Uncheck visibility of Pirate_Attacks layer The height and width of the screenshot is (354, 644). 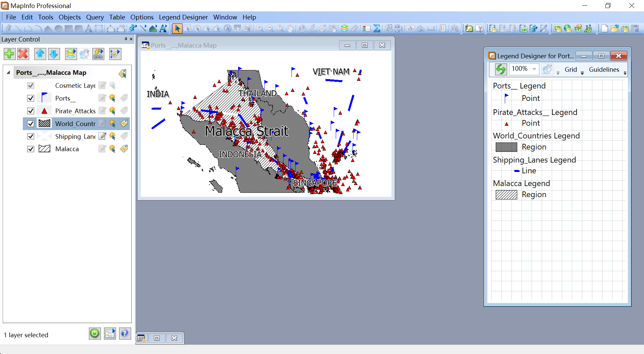(x=31, y=111)
